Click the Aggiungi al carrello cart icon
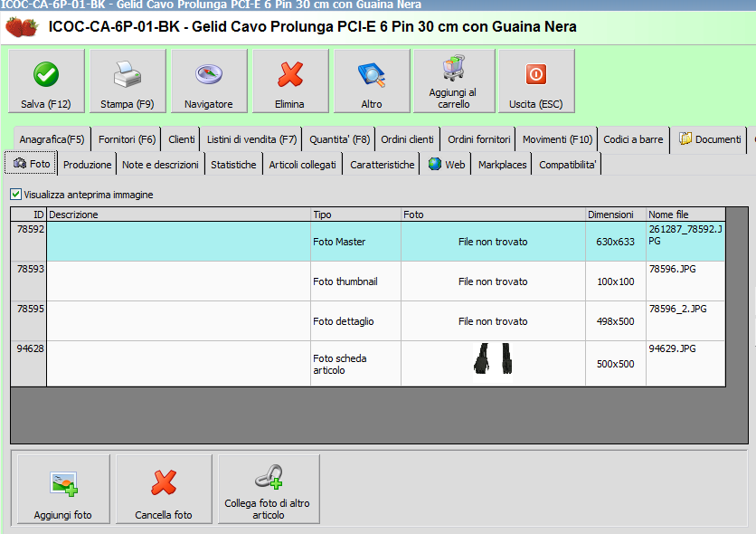756x534 pixels. [454, 68]
